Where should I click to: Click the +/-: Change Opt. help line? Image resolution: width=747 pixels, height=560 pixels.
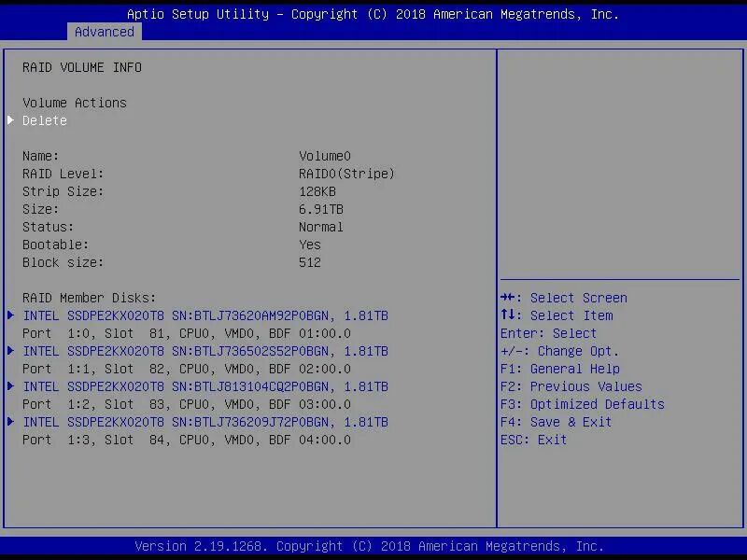pyautogui.click(x=559, y=352)
